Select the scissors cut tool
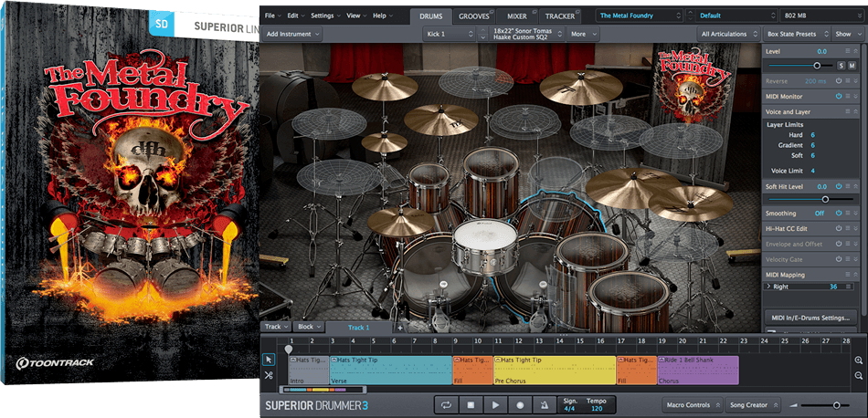 [269, 375]
